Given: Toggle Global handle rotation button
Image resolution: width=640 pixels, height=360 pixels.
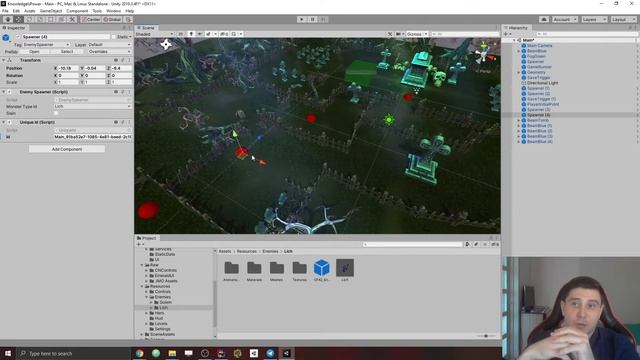Looking at the screenshot, I should click(112, 19).
